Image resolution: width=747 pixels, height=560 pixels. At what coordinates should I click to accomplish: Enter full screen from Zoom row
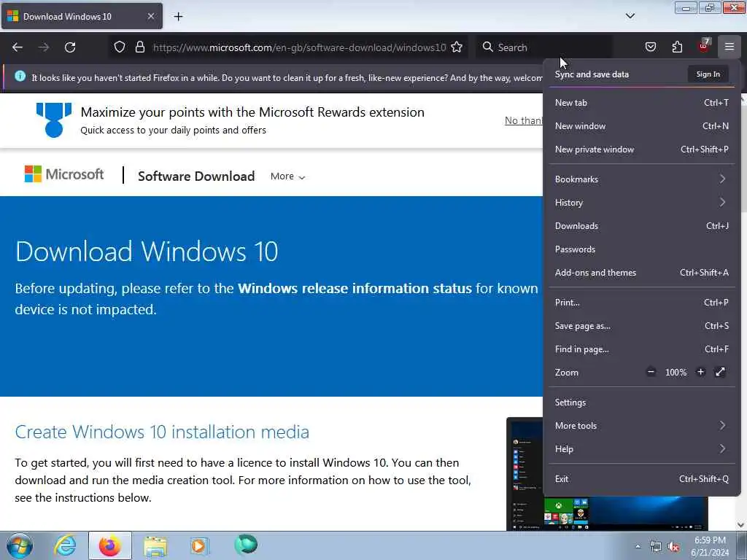coord(720,372)
